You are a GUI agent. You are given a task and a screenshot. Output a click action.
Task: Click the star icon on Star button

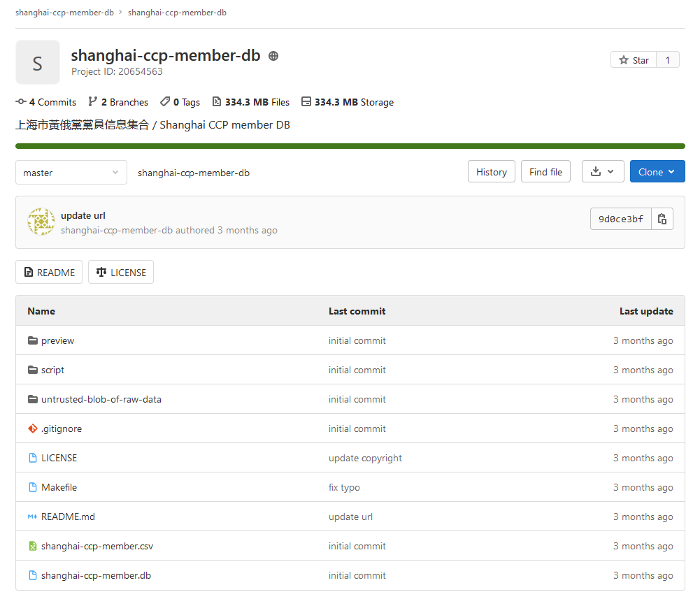point(624,60)
